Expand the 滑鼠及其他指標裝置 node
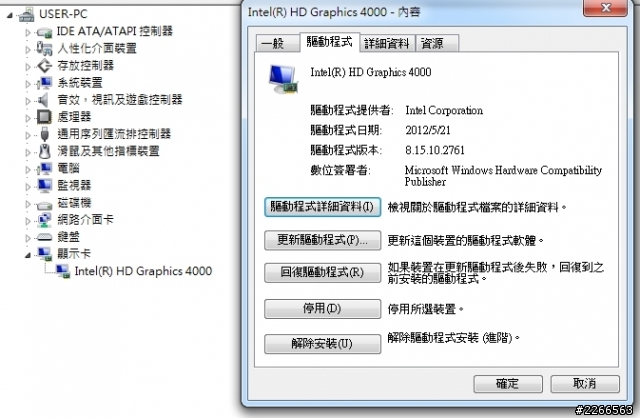This screenshot has width=640, height=418. (28, 152)
